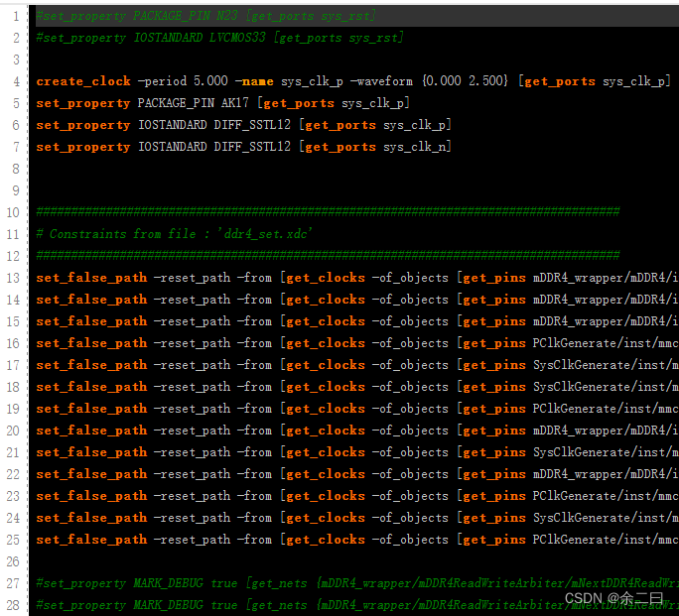
Task: Click the hash separator on line 10
Action: click(328, 212)
